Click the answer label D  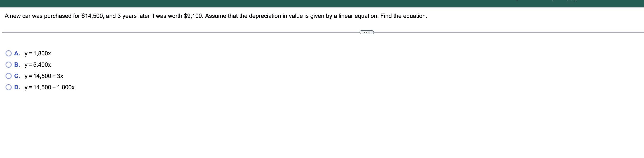(x=17, y=87)
